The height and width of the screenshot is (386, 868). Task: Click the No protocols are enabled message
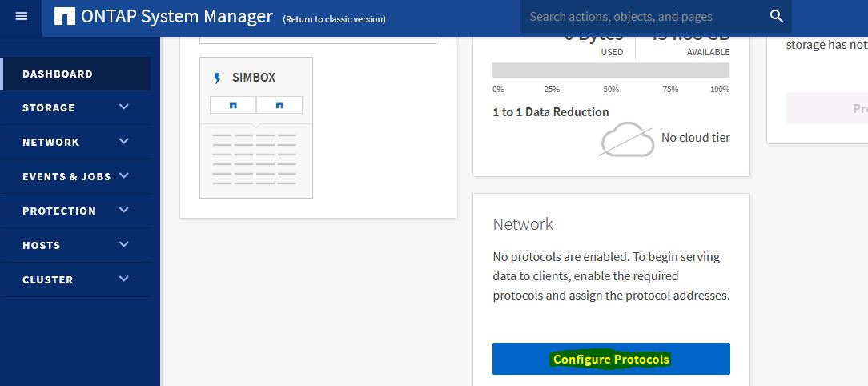[x=611, y=275]
